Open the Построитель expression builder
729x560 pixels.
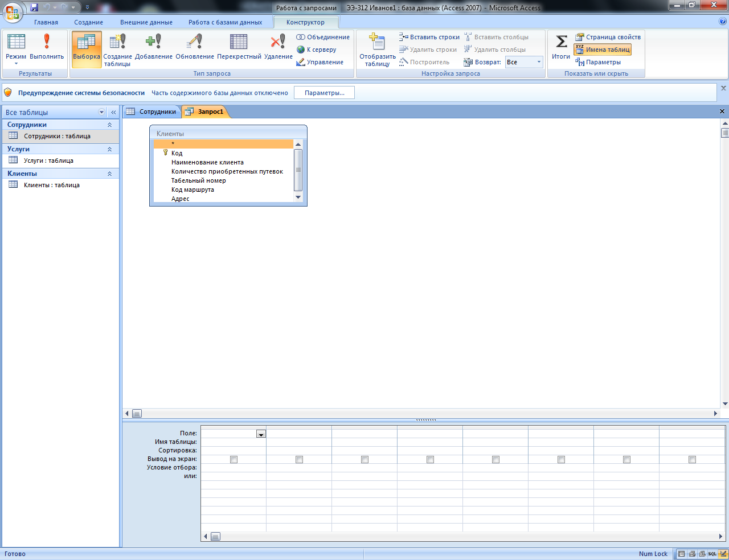tap(424, 62)
